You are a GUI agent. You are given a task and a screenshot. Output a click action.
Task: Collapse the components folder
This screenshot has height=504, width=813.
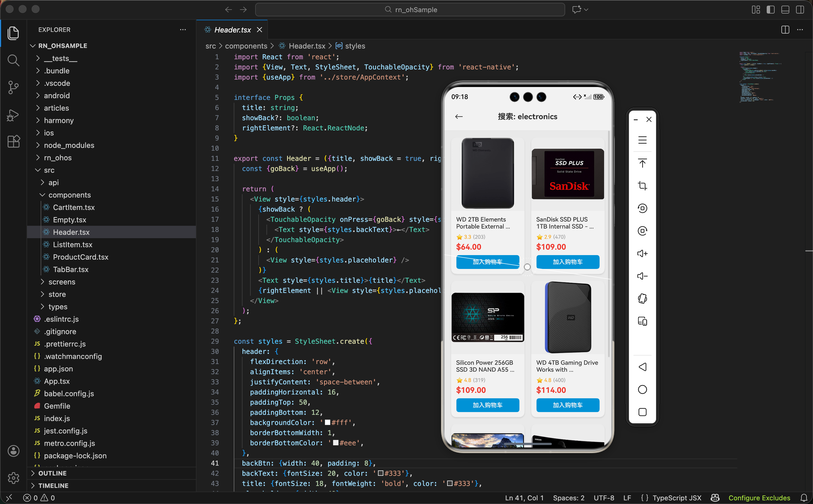coord(69,195)
